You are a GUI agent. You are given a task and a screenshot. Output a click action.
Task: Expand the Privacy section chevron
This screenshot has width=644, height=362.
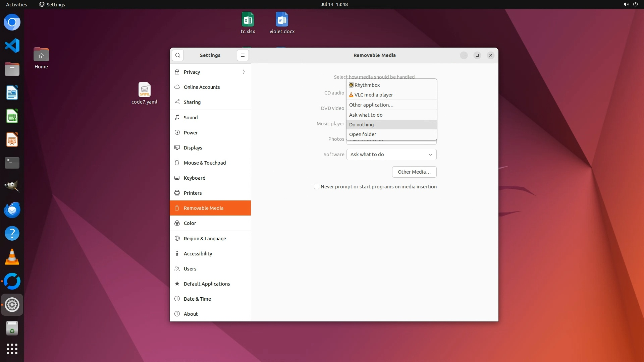(x=244, y=72)
